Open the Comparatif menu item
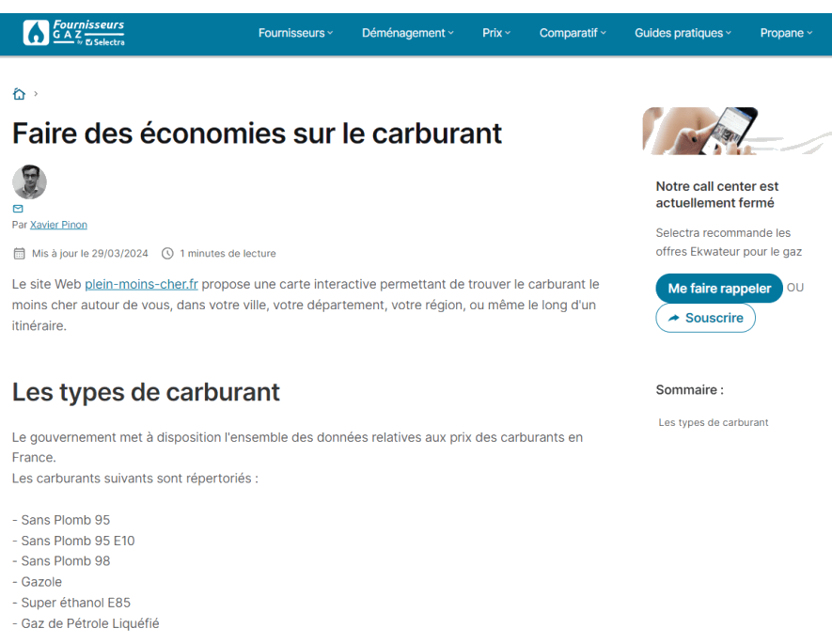This screenshot has width=832, height=644. (573, 33)
